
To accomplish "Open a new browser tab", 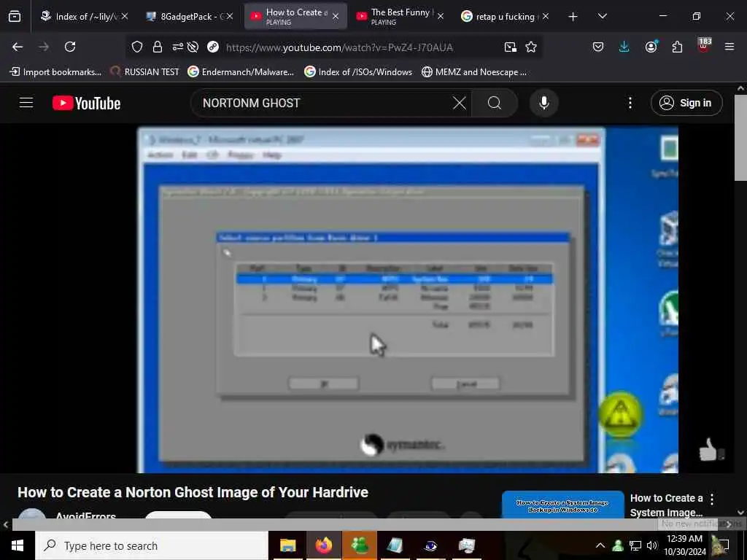I will pyautogui.click(x=573, y=17).
